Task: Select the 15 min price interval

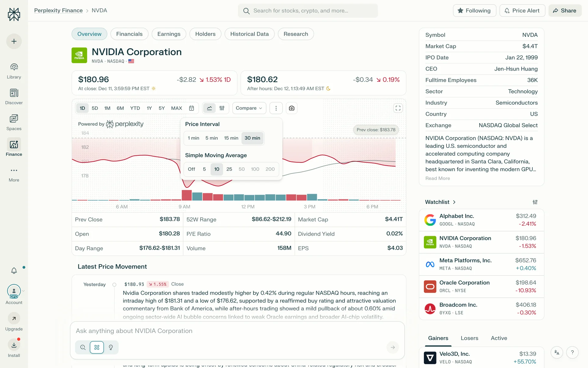Action: 231,138
